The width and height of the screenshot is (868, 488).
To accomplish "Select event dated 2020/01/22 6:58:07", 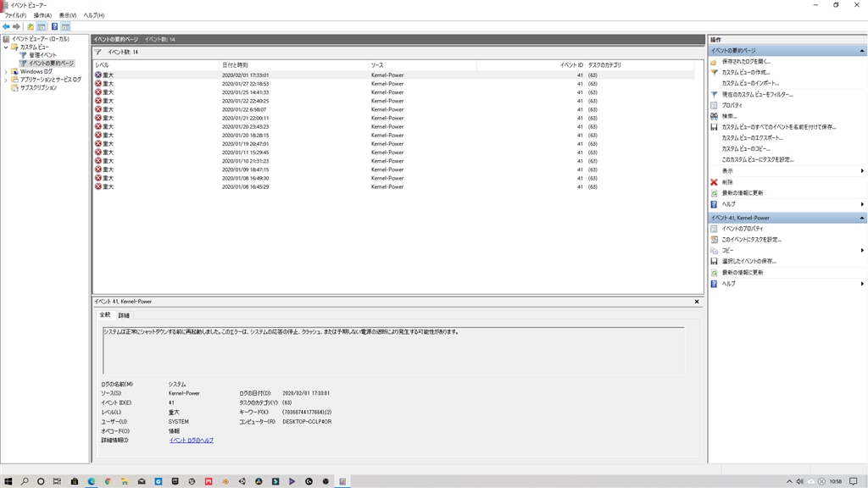I will coord(393,109).
